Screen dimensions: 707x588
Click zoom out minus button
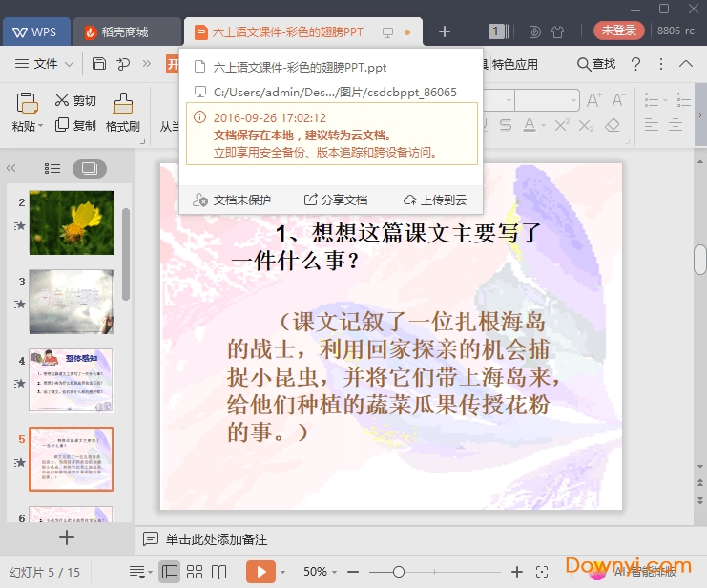[353, 572]
